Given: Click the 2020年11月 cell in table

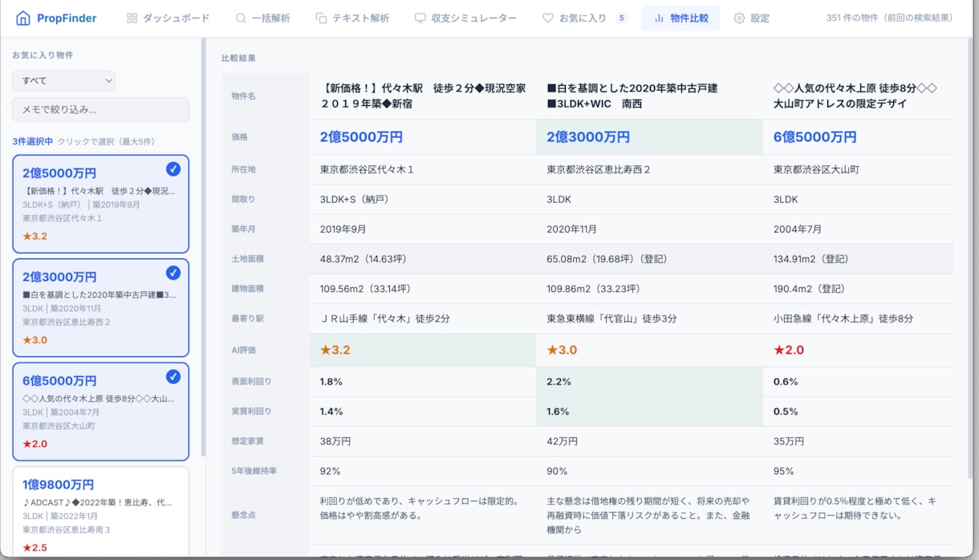Looking at the screenshot, I should [571, 229].
